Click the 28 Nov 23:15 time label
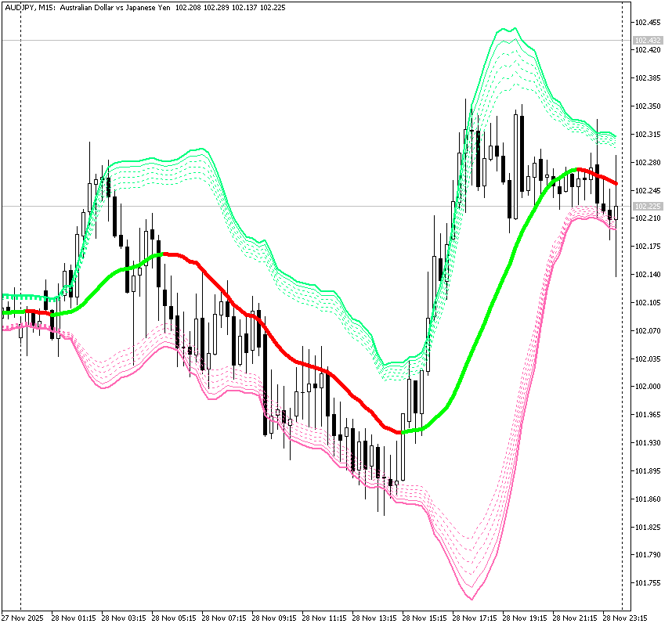 pyautogui.click(x=625, y=618)
